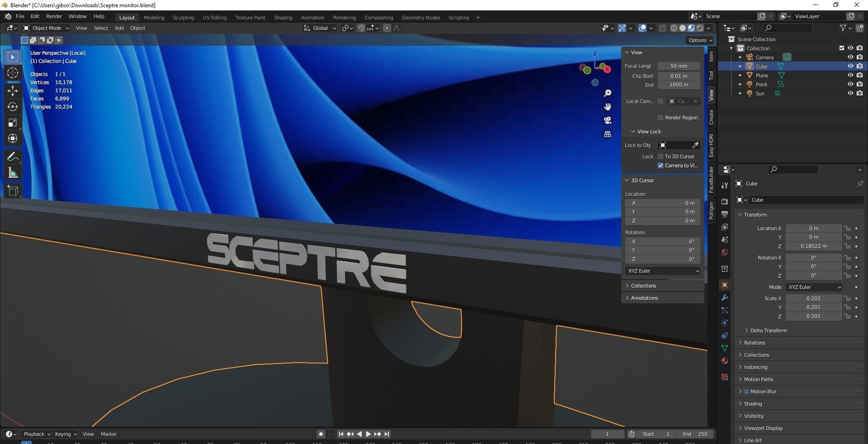
Task: Select the Scale tool
Action: [x=13, y=123]
